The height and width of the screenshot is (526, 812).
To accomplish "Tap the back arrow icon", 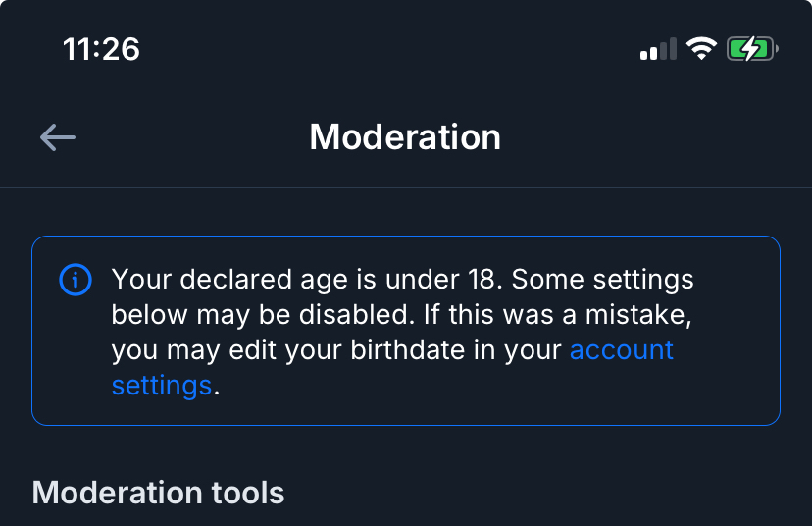I will click(x=58, y=137).
